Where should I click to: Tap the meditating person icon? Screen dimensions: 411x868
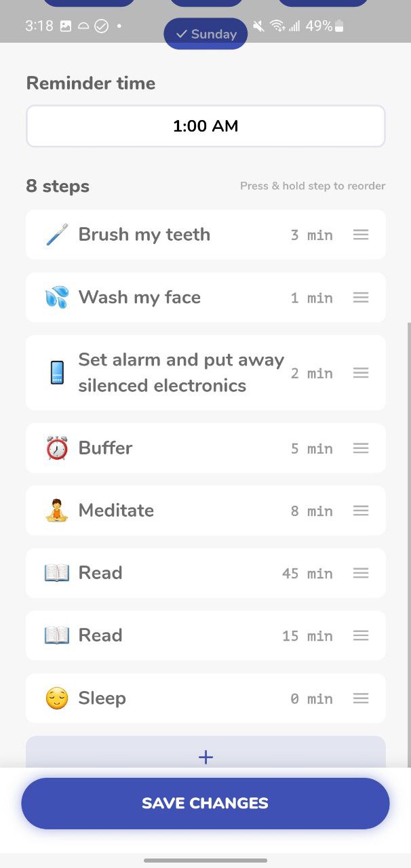[x=57, y=511]
